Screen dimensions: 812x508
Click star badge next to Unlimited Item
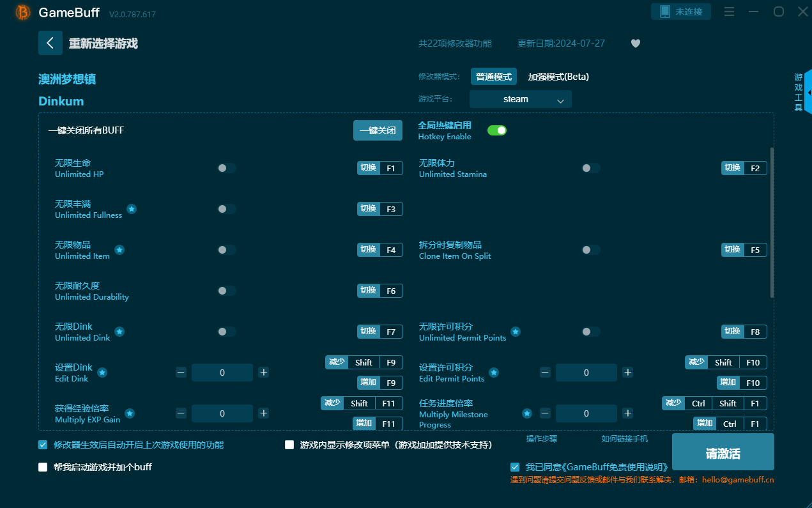[x=119, y=250]
